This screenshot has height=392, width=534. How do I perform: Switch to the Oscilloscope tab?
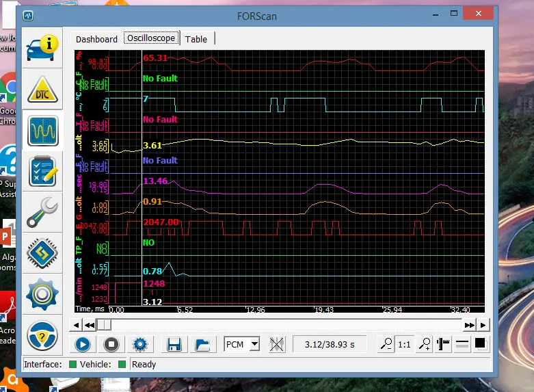point(151,38)
